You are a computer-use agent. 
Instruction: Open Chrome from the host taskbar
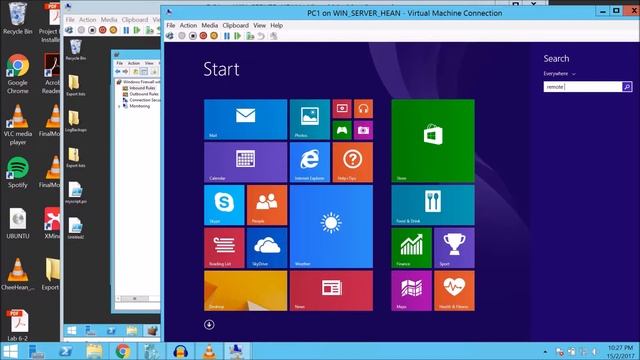point(123,351)
